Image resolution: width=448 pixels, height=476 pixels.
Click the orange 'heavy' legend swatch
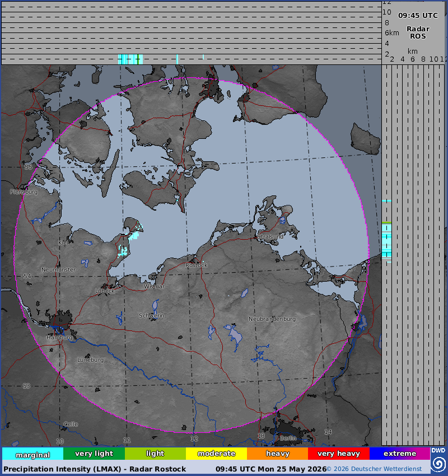pyautogui.click(x=277, y=454)
